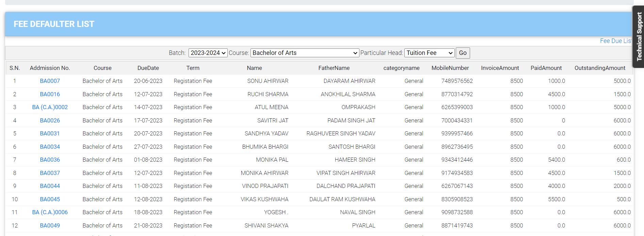Click the name SHIVANI SHAKYA

pyautogui.click(x=266, y=225)
